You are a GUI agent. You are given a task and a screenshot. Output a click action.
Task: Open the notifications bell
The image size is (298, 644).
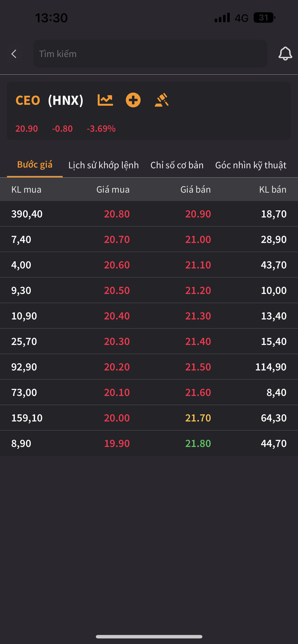[285, 54]
